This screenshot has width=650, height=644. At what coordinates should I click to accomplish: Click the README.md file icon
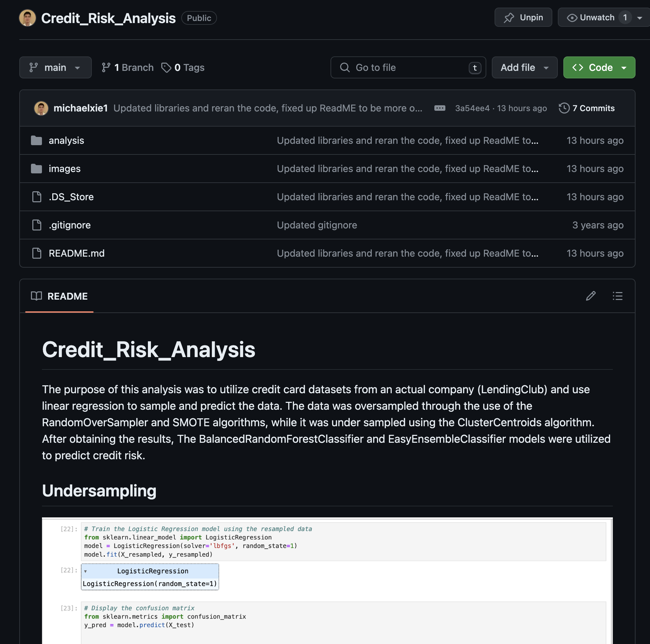(x=36, y=253)
